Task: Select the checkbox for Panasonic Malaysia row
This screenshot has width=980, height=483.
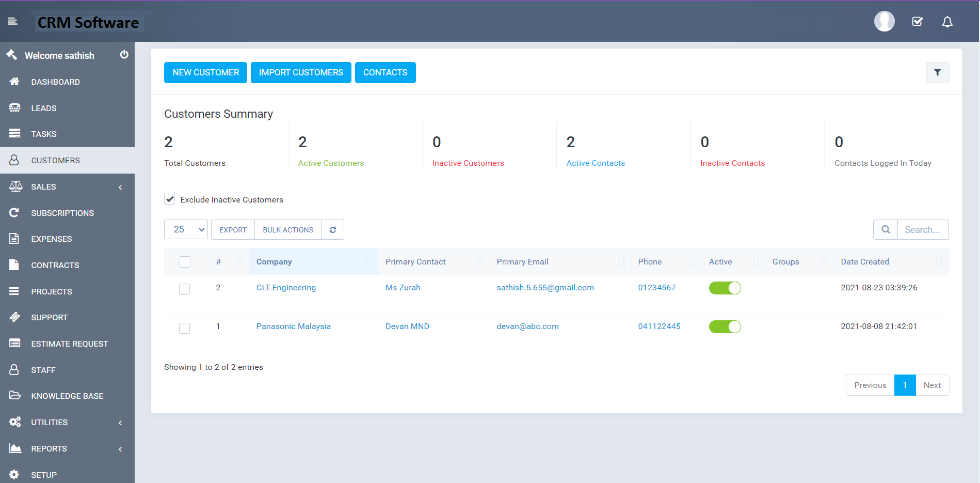Action: tap(184, 328)
